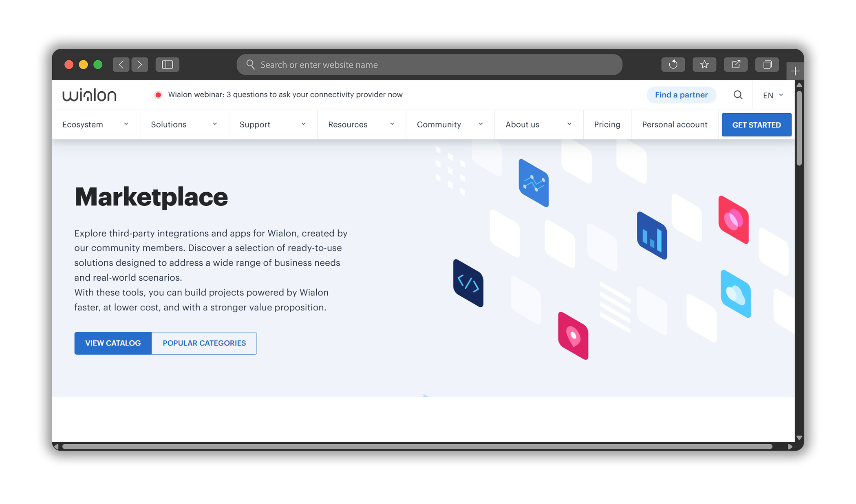Viewport: 856px width, 504px height.
Task: Expand the Solutions menu chevron
Action: point(215,124)
